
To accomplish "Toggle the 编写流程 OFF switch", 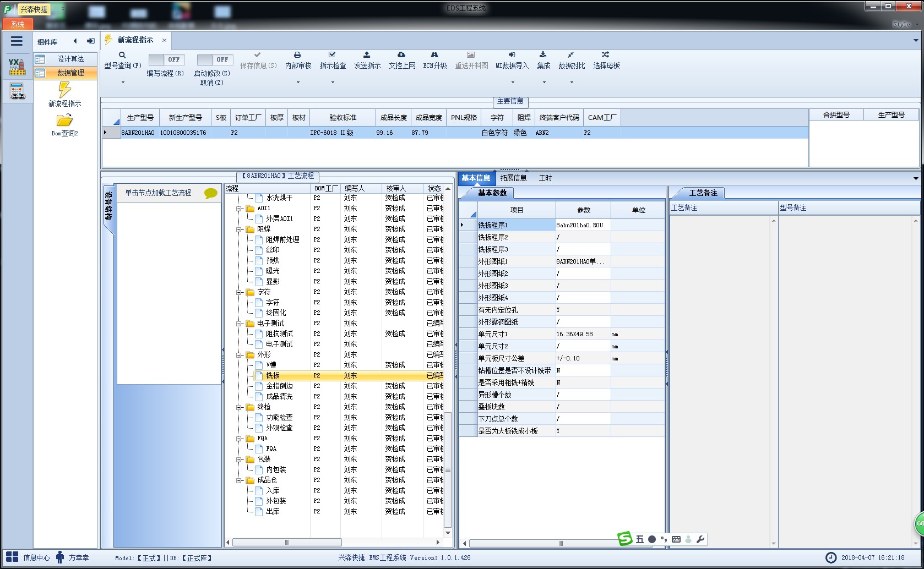I will (x=166, y=59).
